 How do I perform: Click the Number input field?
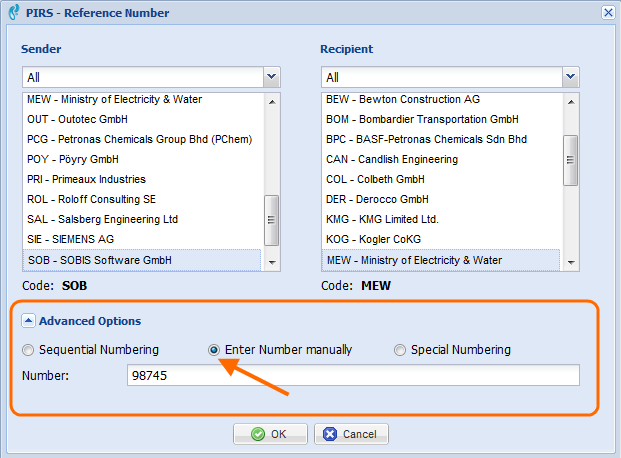click(353, 375)
